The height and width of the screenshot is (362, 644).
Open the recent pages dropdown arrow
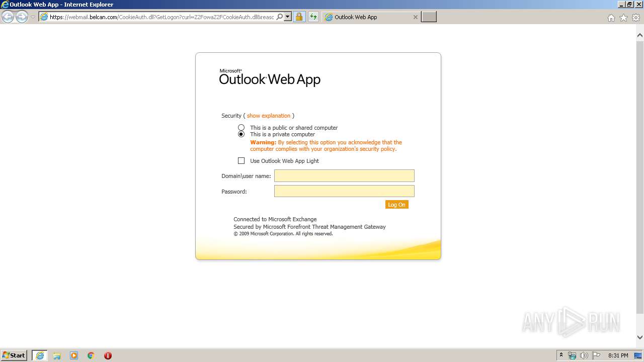[33, 17]
